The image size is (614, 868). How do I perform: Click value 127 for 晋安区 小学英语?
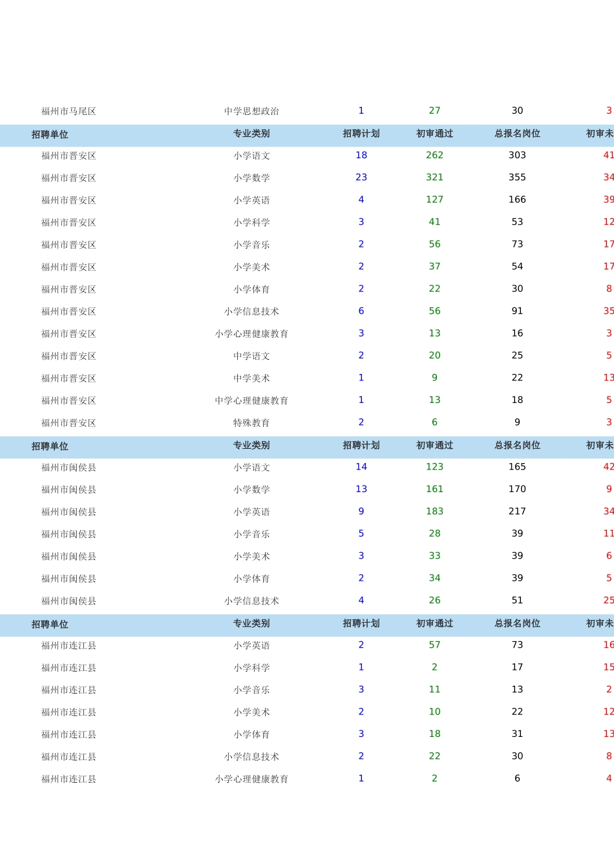click(434, 200)
